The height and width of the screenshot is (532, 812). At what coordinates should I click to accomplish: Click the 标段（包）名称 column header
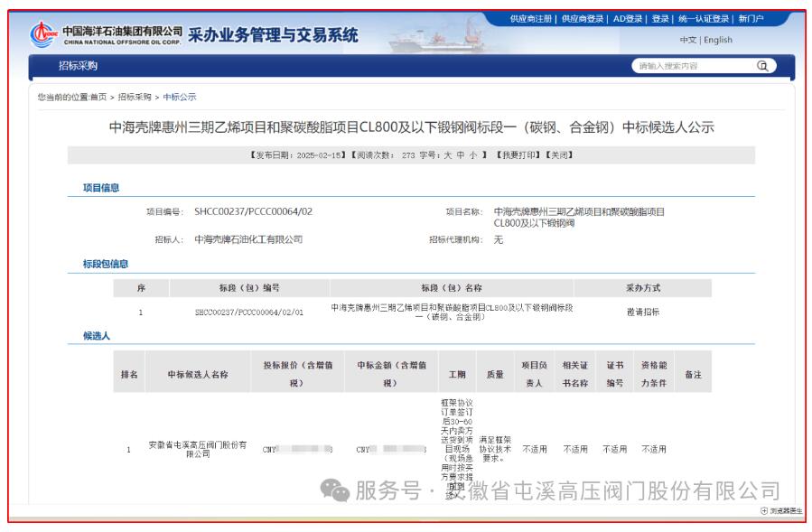point(452,287)
